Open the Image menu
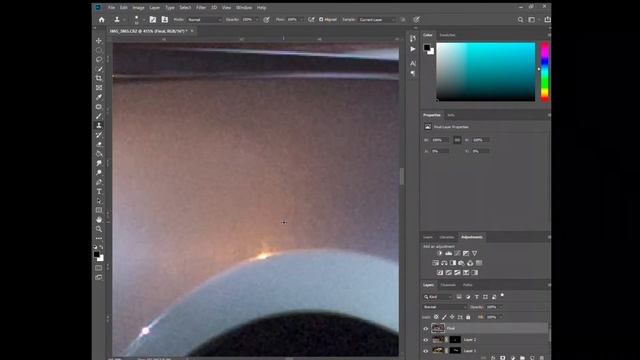Screen dimensions: 640x360 point(138,7)
